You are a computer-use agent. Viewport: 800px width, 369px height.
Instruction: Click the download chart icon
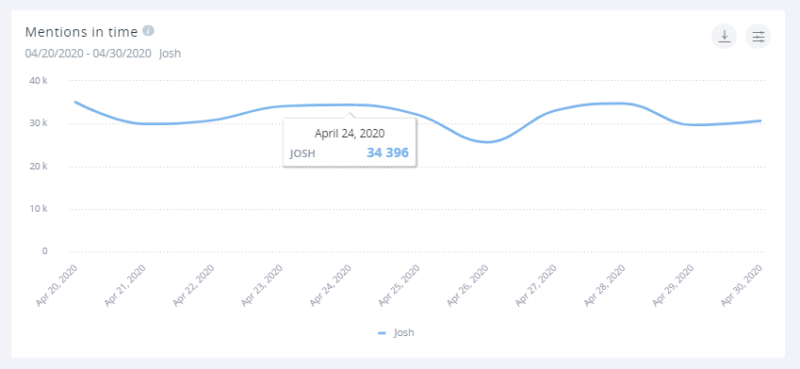[724, 37]
